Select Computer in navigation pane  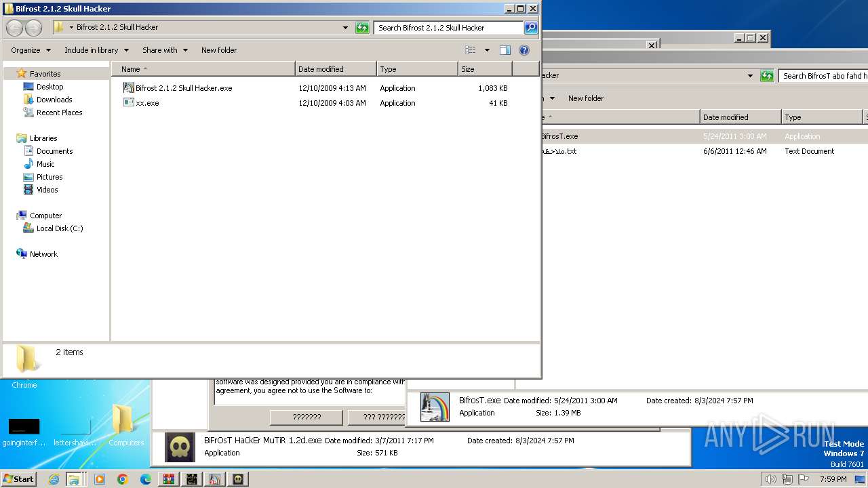(x=45, y=216)
